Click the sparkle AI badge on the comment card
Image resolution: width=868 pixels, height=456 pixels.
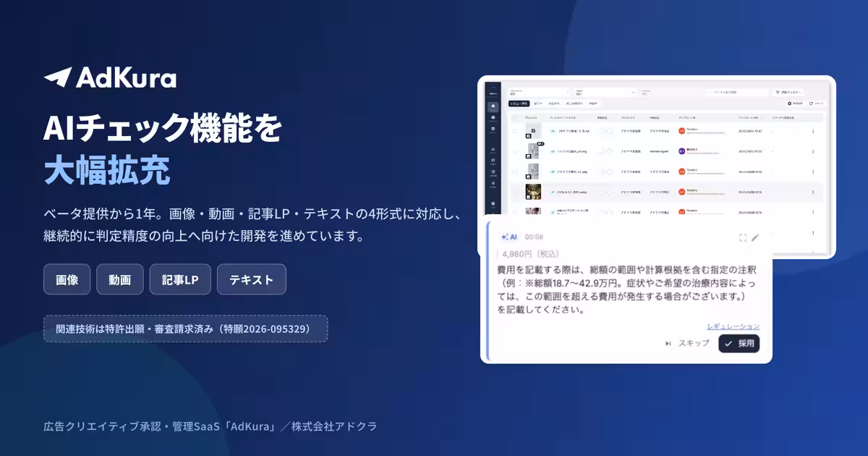509,237
